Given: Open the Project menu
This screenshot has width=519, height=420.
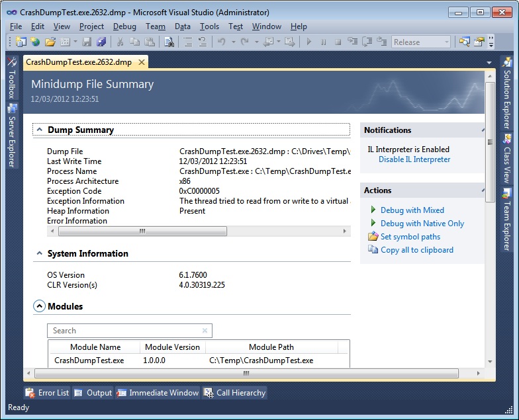Looking at the screenshot, I should click(x=91, y=26).
